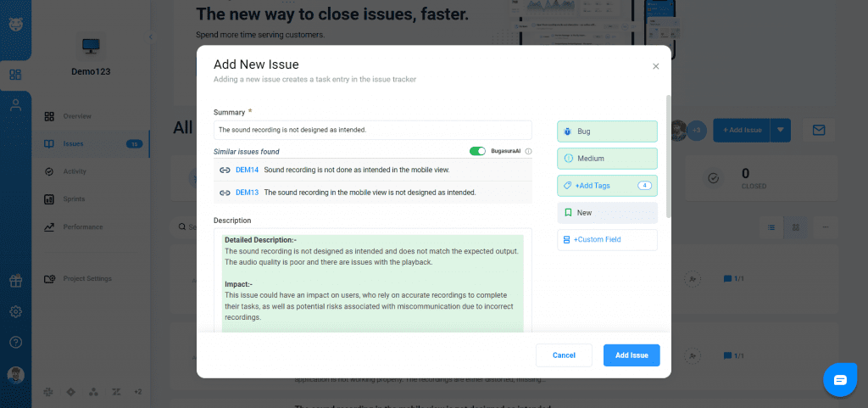Image resolution: width=868 pixels, height=408 pixels.
Task: Click the Zendesk integration icon
Action: point(115,391)
